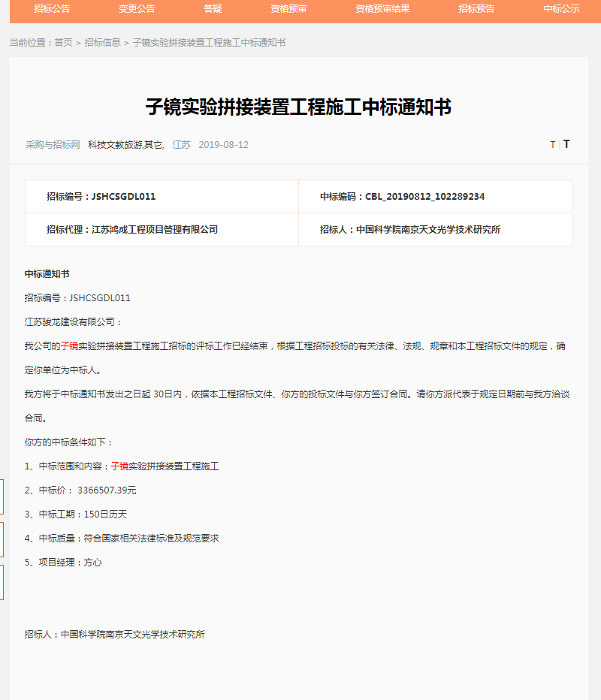
Task: Click the line 4、中标质量：符合国家相关法律标准及规范要求
Action: click(122, 539)
